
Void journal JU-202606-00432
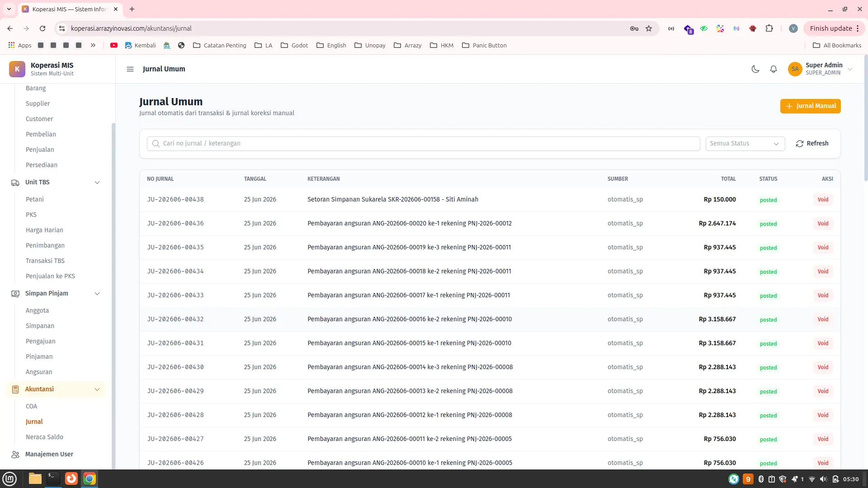click(823, 319)
